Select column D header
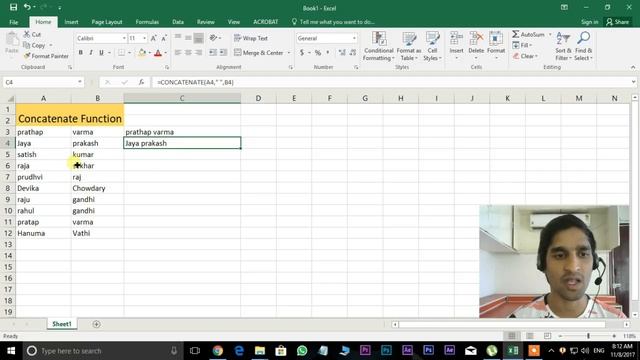640x360 pixels. pos(258,98)
